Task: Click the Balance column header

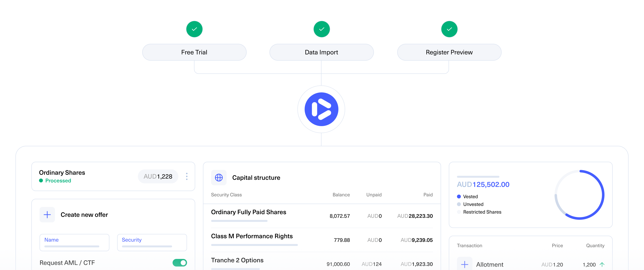Action: [x=341, y=195]
